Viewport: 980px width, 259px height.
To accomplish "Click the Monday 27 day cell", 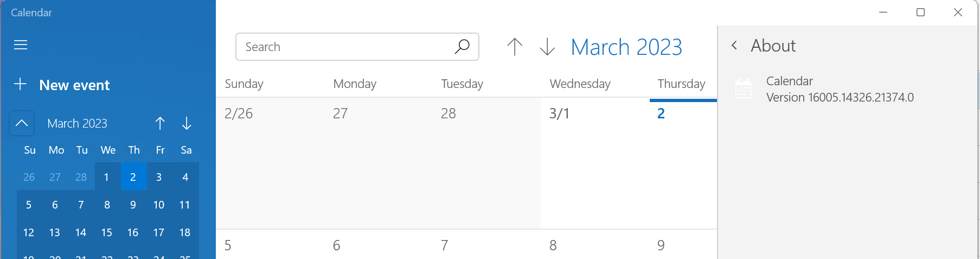I will (x=379, y=163).
